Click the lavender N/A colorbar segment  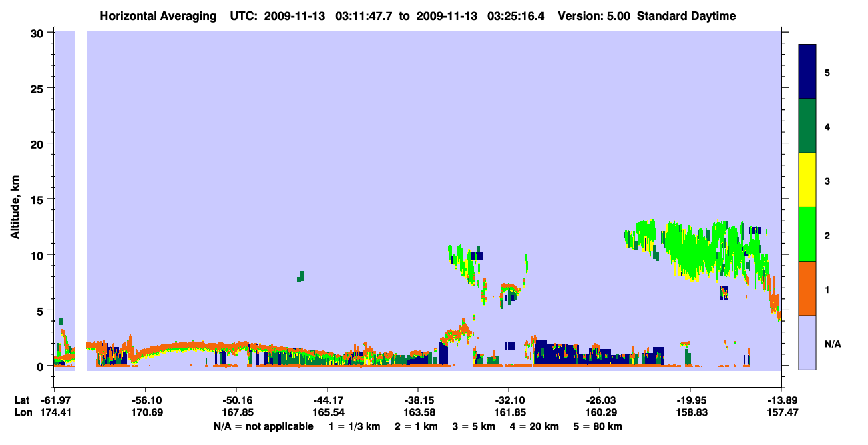point(807,342)
